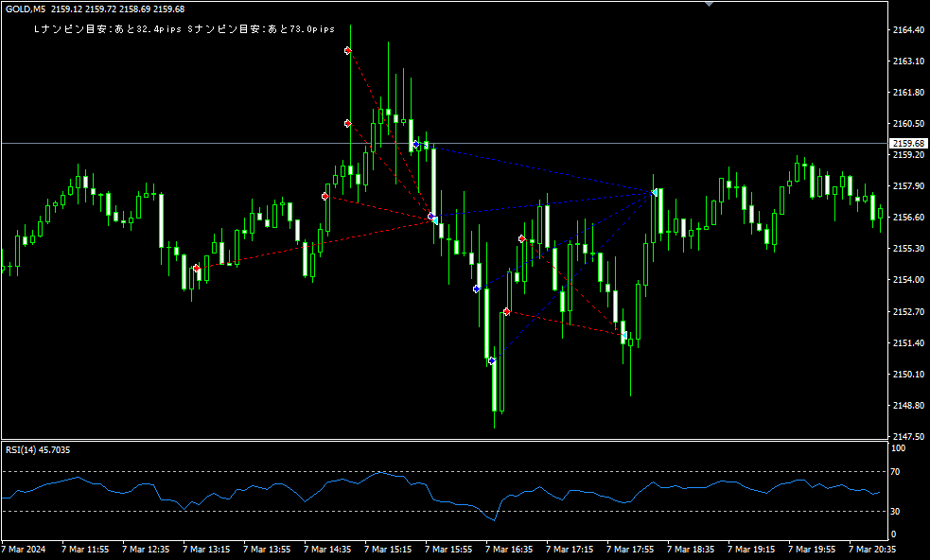
Task: Click the GOLD,M5 chart title text
Action: click(25, 9)
